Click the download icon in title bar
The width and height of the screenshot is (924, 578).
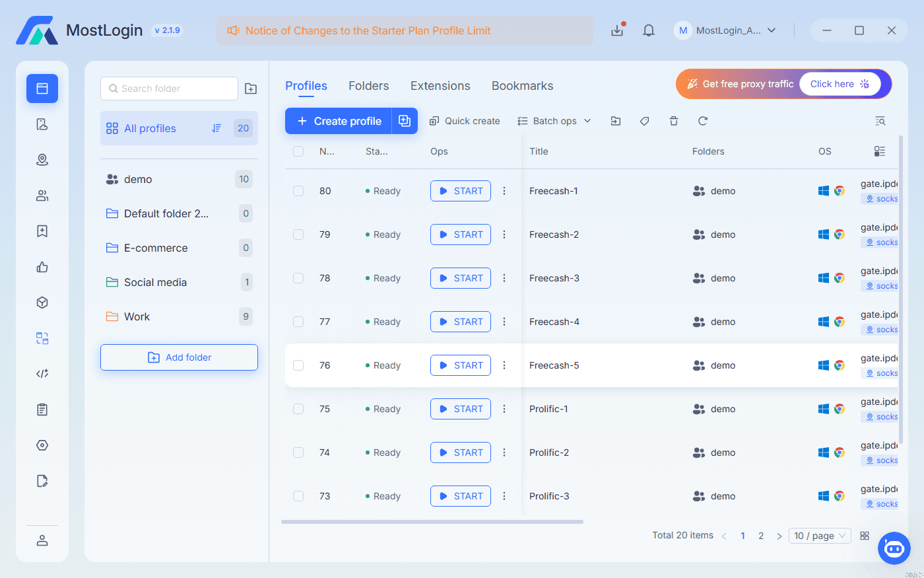tap(617, 30)
